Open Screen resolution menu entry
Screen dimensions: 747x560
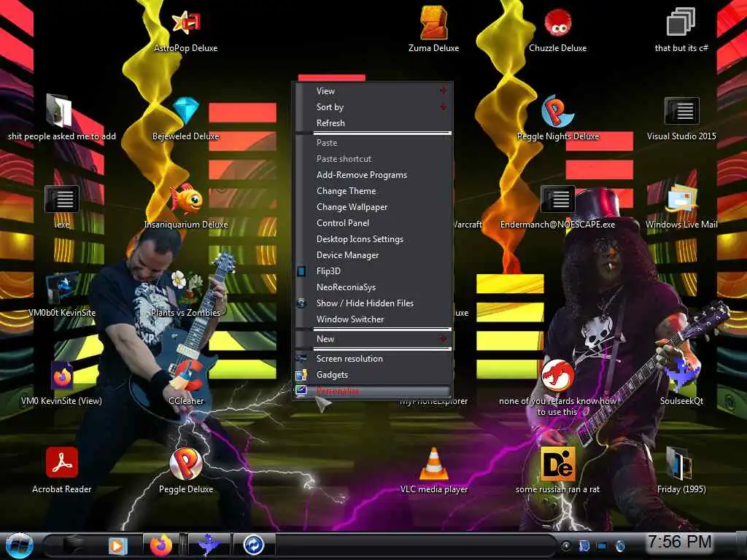pyautogui.click(x=373, y=359)
